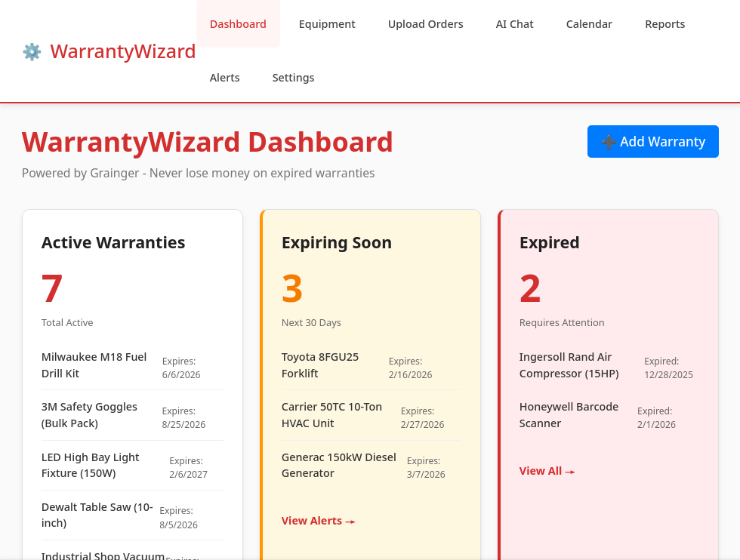Click the plus icon on Add Warranty

click(x=609, y=142)
